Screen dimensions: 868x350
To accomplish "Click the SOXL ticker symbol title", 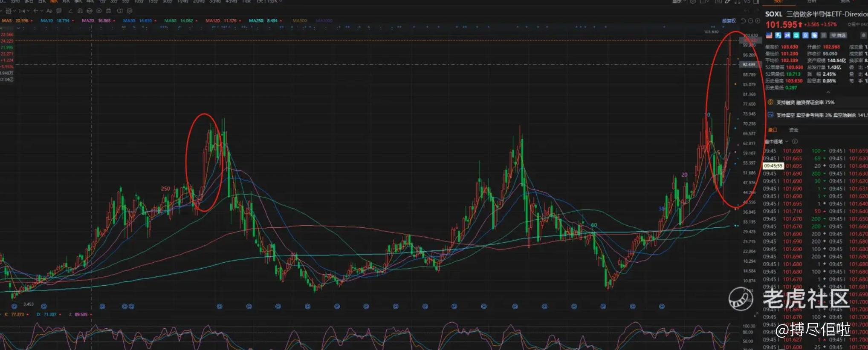I will [x=774, y=14].
